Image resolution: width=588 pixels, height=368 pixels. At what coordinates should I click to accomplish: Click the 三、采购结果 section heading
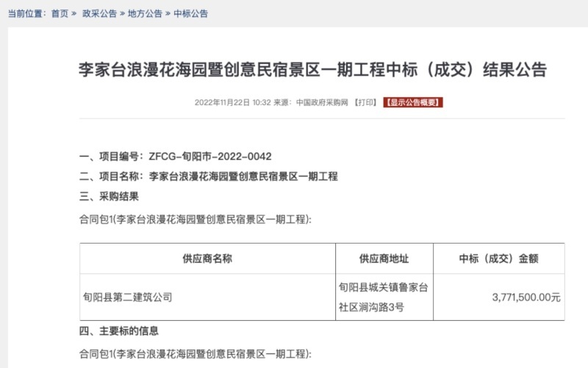coord(108,197)
